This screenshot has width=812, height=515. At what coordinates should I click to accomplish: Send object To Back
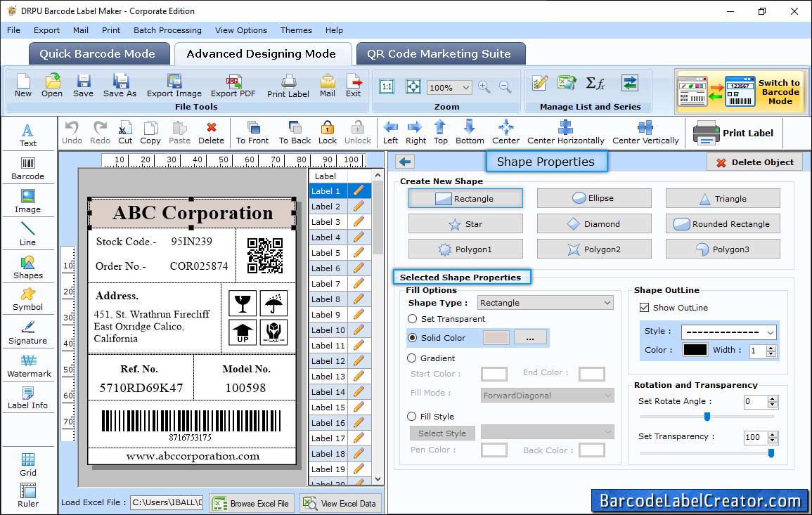click(x=295, y=133)
